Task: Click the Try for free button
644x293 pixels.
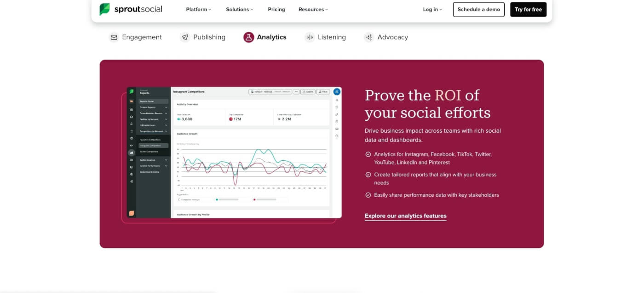Action: click(528, 9)
